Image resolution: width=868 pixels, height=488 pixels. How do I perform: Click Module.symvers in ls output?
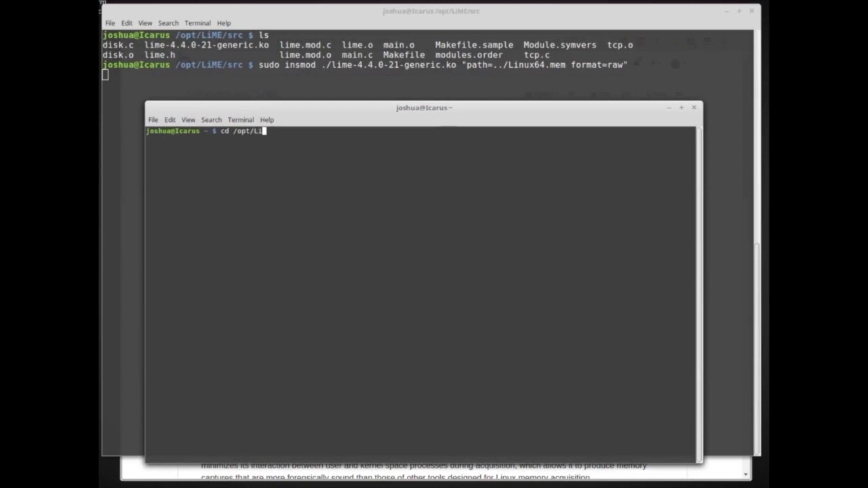(x=559, y=45)
